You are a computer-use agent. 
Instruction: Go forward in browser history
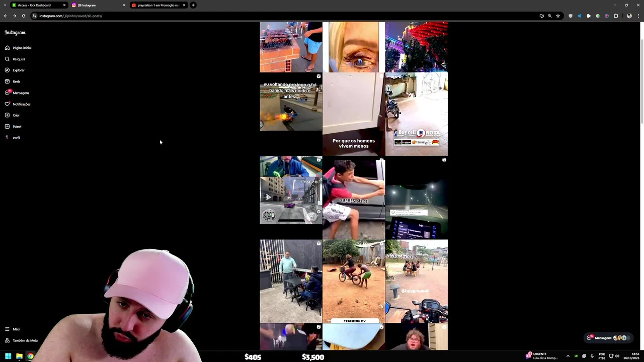15,16
